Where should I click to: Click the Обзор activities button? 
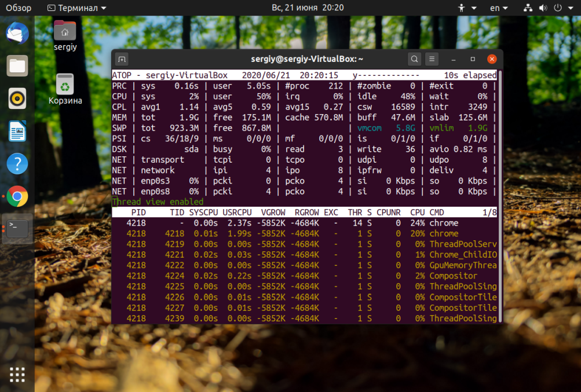click(19, 8)
